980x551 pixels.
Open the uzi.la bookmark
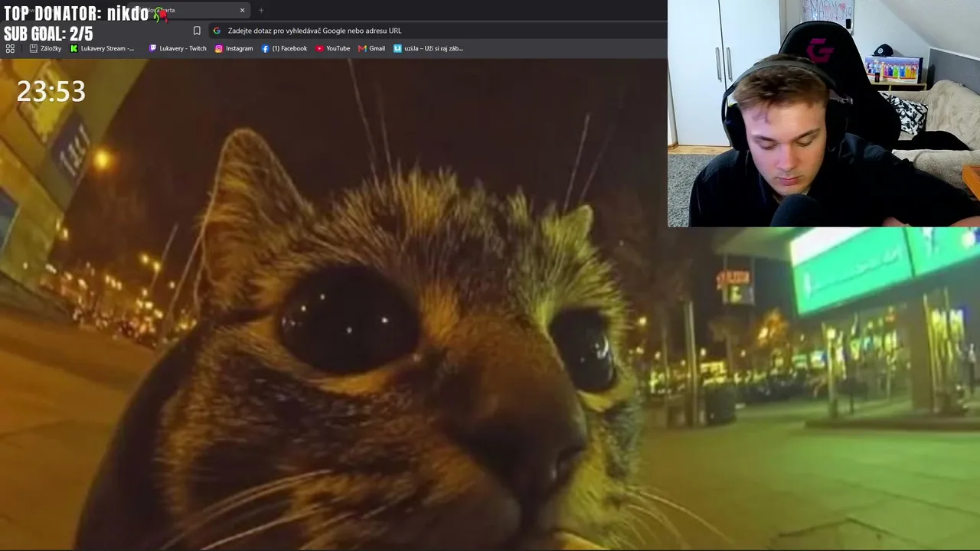click(x=428, y=48)
